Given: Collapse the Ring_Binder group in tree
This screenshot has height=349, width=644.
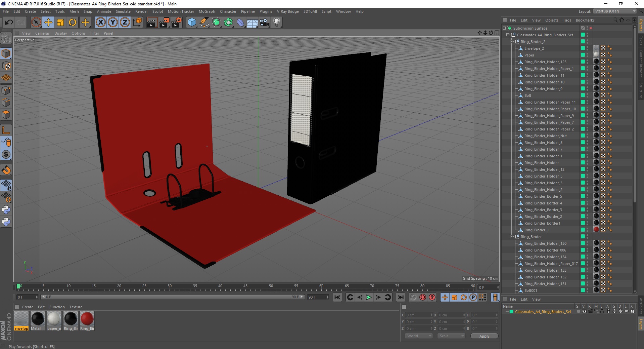Looking at the screenshot, I should [x=512, y=237].
